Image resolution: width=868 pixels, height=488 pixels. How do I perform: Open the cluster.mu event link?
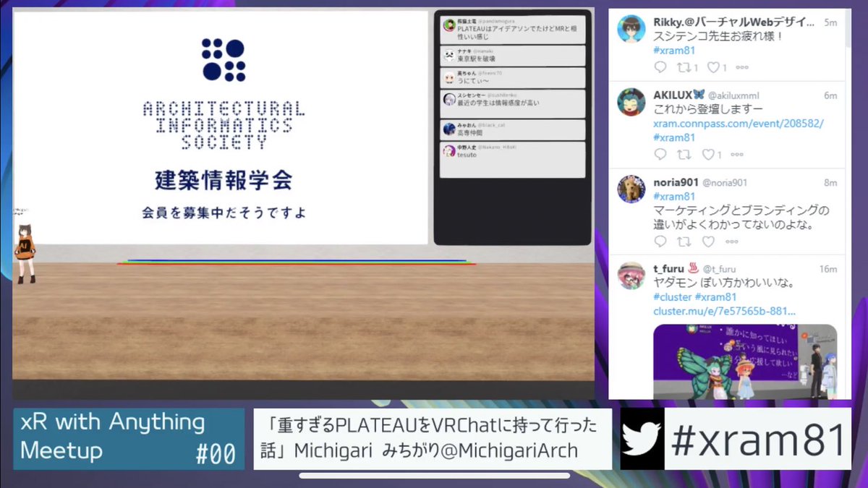pos(724,312)
